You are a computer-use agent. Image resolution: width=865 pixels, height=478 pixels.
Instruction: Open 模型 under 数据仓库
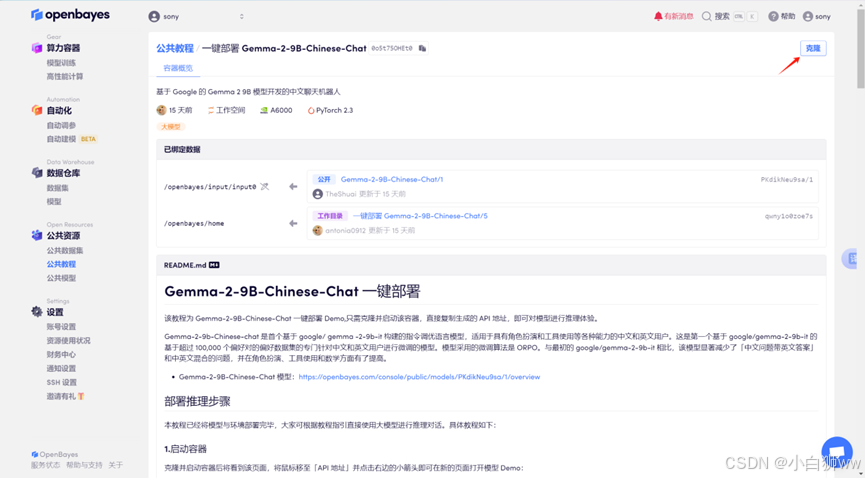[54, 201]
